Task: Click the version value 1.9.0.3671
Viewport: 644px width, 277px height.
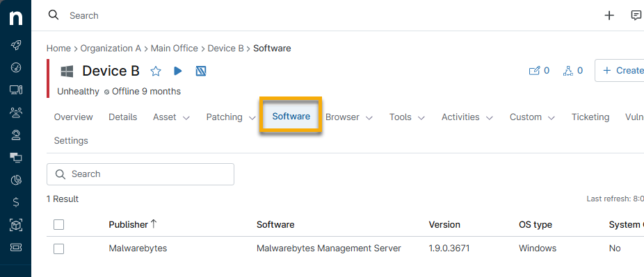Action: (x=449, y=249)
